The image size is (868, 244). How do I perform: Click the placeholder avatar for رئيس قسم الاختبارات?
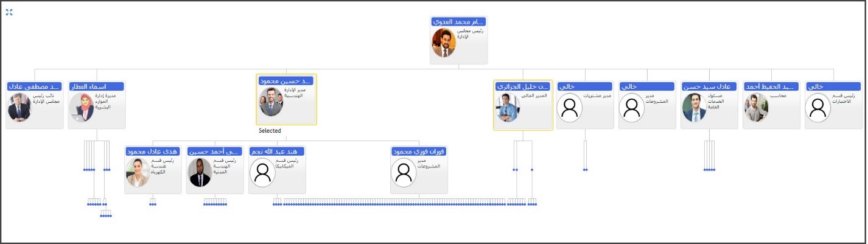(818, 108)
